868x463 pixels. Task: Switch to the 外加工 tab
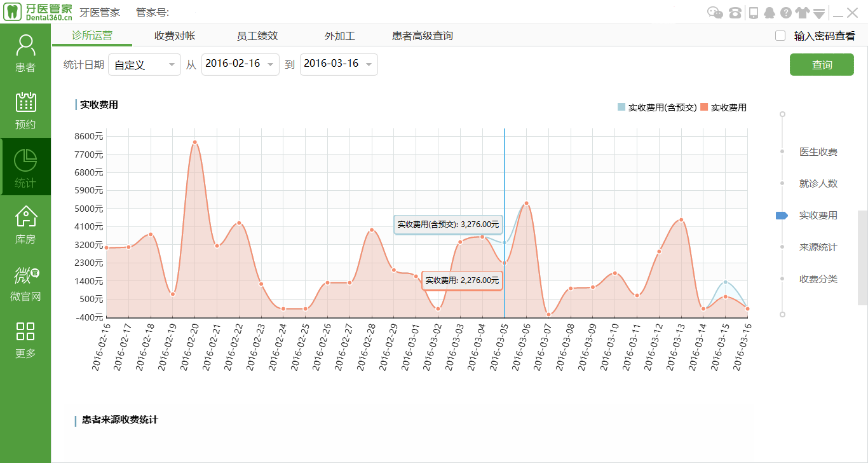point(340,36)
